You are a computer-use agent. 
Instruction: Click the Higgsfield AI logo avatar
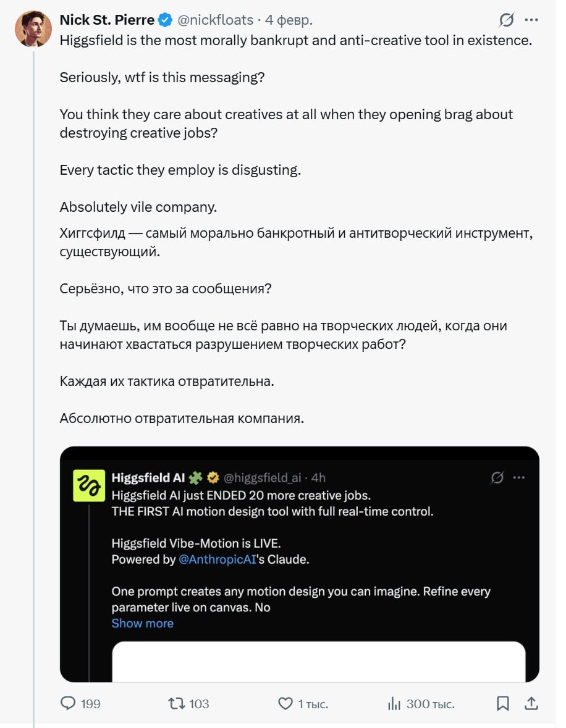tap(89, 485)
